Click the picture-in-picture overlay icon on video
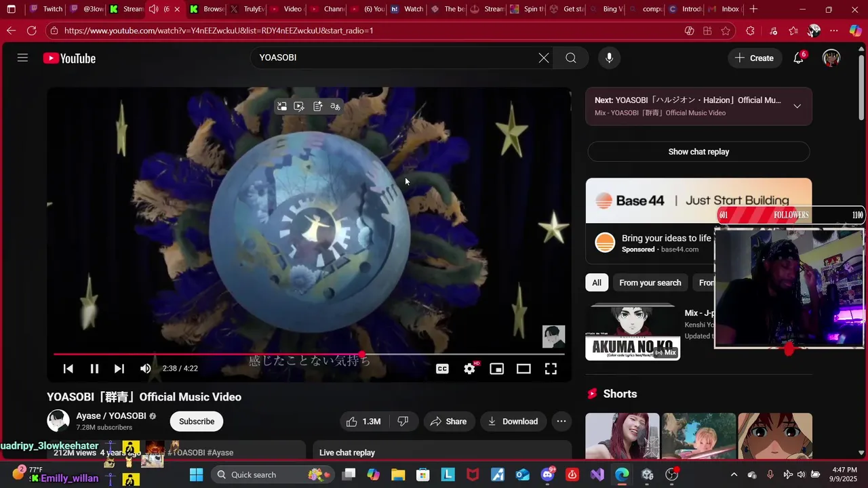The image size is (868, 488). point(281,106)
